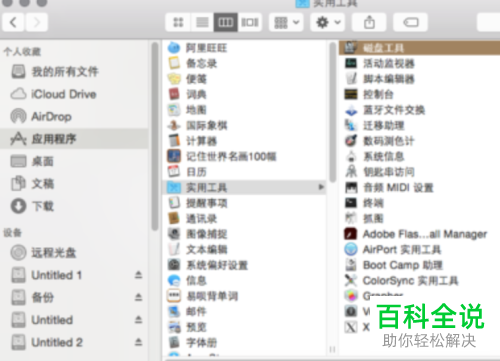
Task: Click the 蓝牙文件交换 icon
Action: pos(351,110)
